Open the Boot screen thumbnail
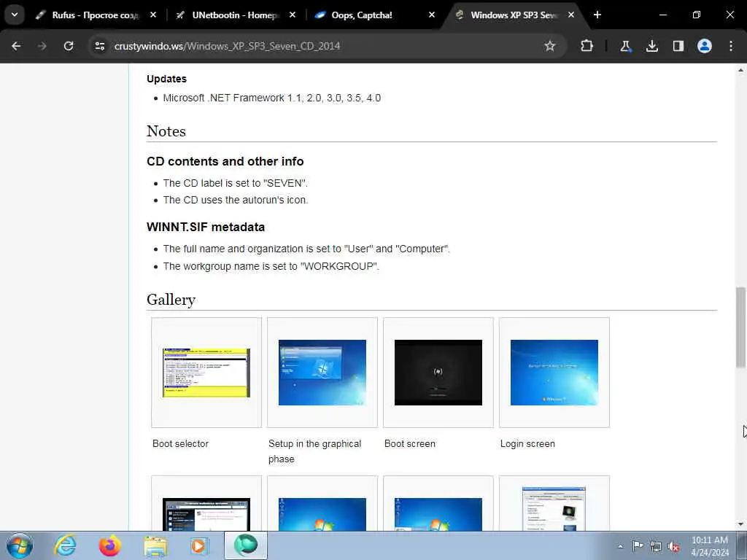Image resolution: width=747 pixels, height=560 pixels. tap(438, 373)
